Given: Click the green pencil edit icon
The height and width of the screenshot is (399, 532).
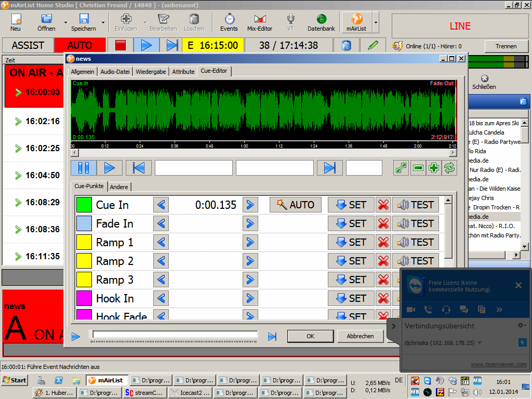Looking at the screenshot, I should click(373, 45).
